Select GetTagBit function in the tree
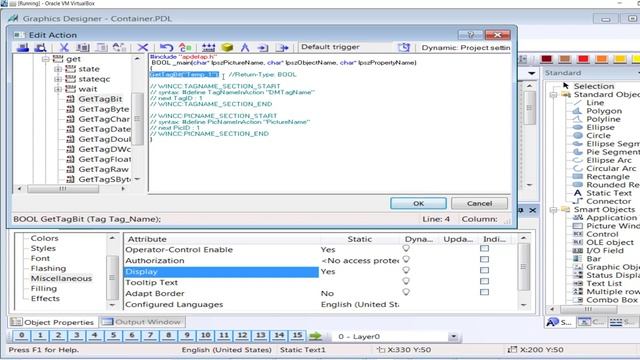 [100, 99]
